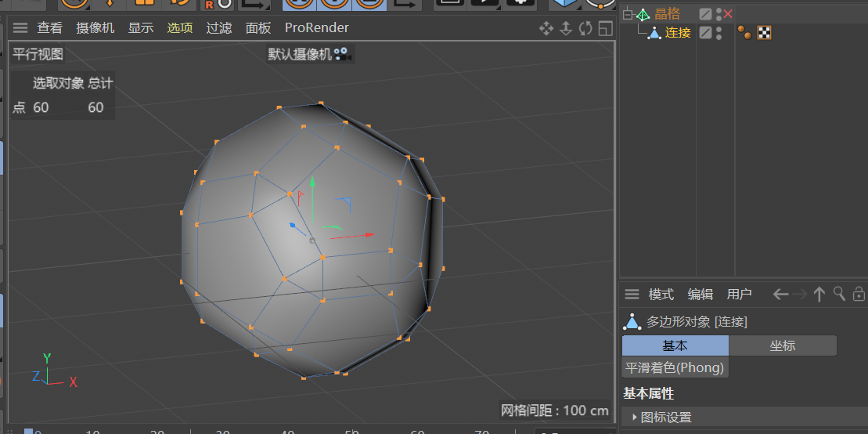Enable the 晶格 generator red X

coord(728,14)
